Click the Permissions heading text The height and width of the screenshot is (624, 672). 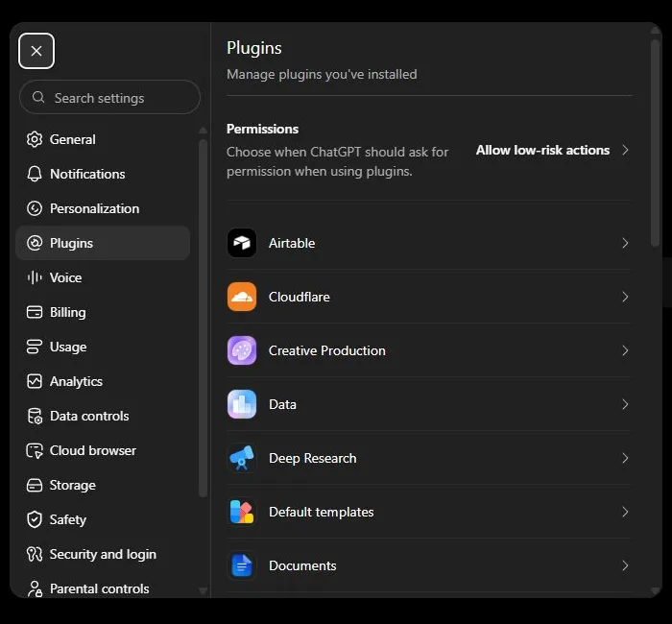(262, 129)
